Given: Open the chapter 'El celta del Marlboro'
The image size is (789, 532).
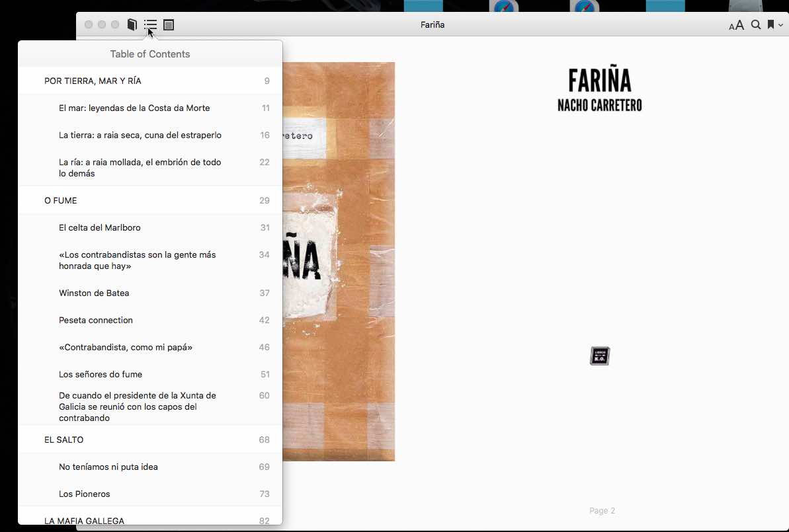Looking at the screenshot, I should pos(100,227).
